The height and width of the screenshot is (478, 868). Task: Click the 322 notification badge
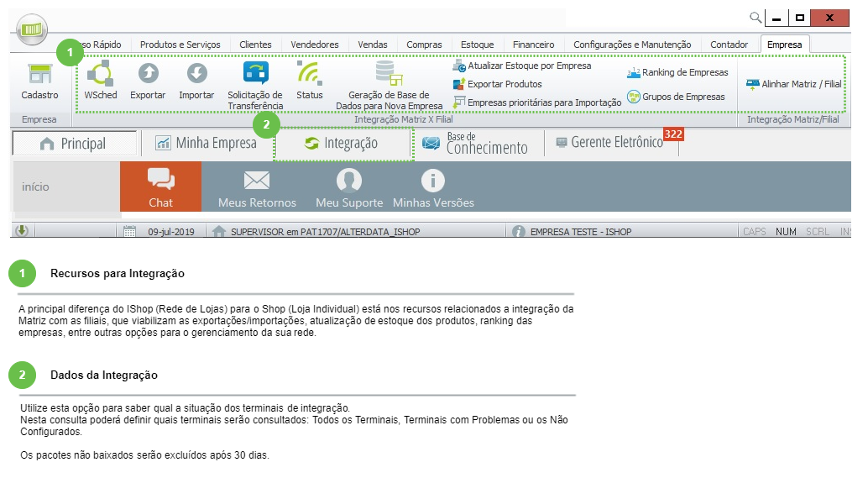tap(673, 134)
